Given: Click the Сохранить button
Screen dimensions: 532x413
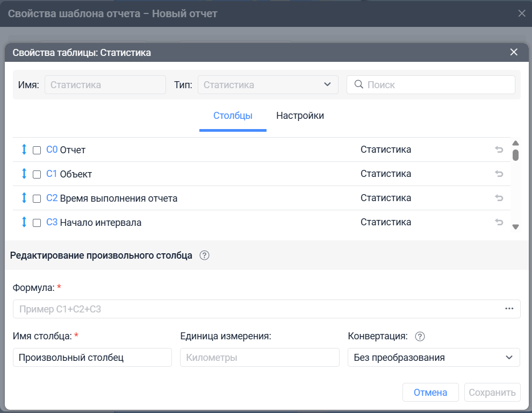Looking at the screenshot, I should point(492,393).
